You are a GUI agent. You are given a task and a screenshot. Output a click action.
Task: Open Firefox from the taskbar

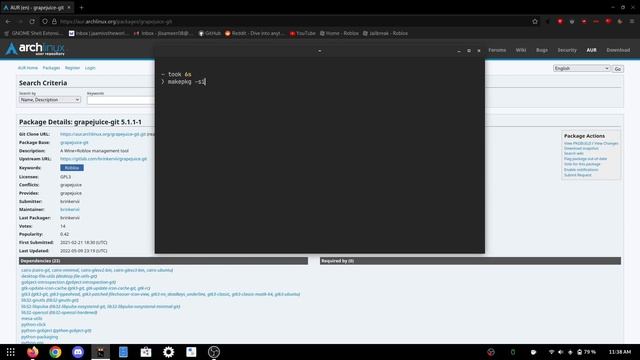33,352
